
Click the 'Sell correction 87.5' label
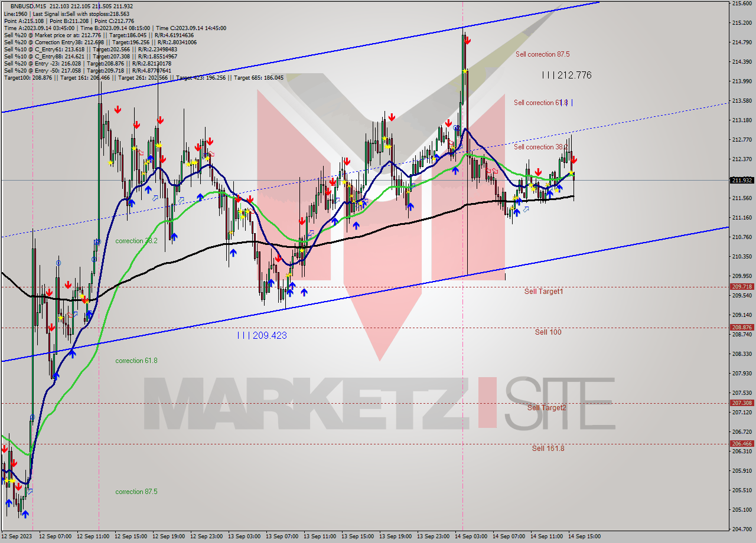click(x=542, y=54)
